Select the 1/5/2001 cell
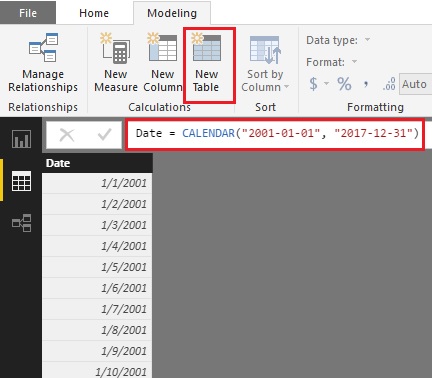Image resolution: width=432 pixels, height=378 pixels. pyautogui.click(x=97, y=267)
